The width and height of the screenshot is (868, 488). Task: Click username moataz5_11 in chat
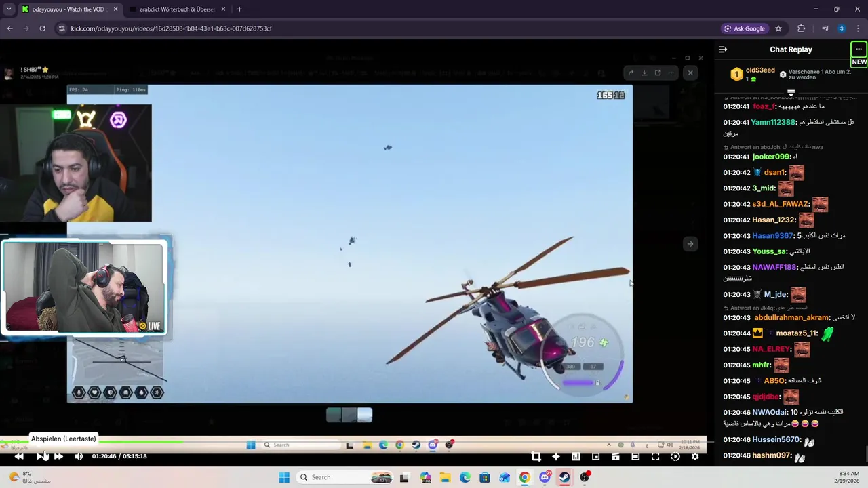pos(797,333)
